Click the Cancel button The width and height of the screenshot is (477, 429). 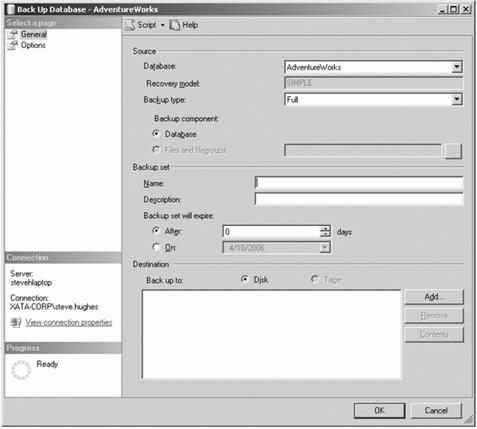coord(436,411)
